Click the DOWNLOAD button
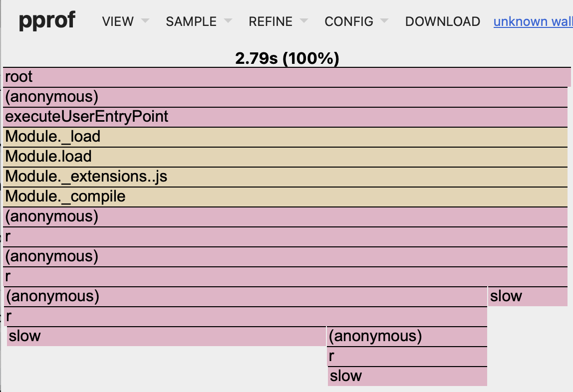The width and height of the screenshot is (573, 392). pos(442,21)
